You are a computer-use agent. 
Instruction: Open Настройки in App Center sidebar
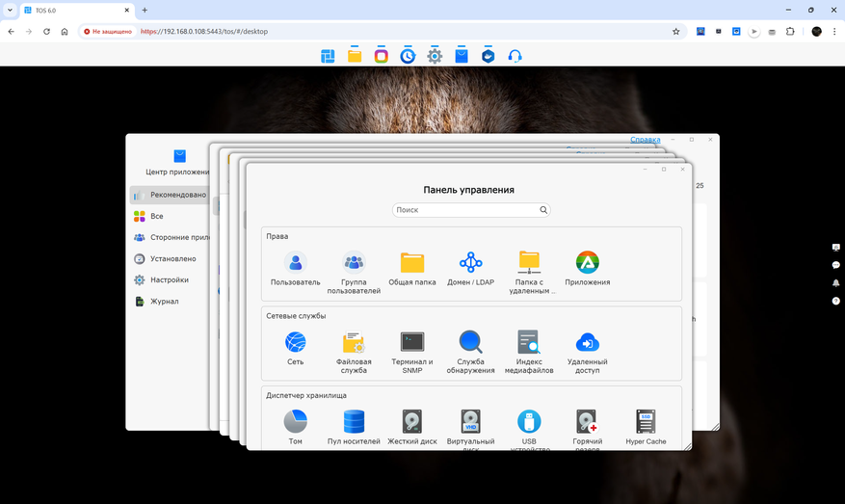click(x=169, y=279)
